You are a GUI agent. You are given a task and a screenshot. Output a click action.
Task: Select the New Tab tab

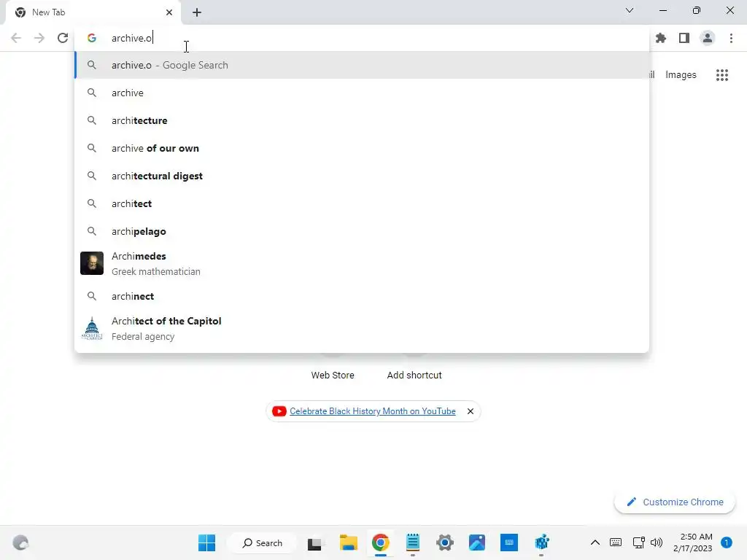(x=93, y=12)
